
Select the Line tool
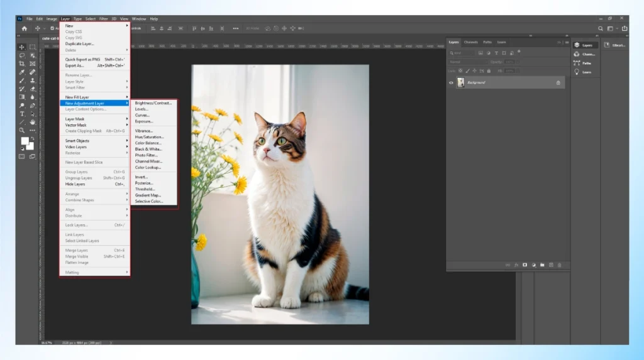click(22, 123)
